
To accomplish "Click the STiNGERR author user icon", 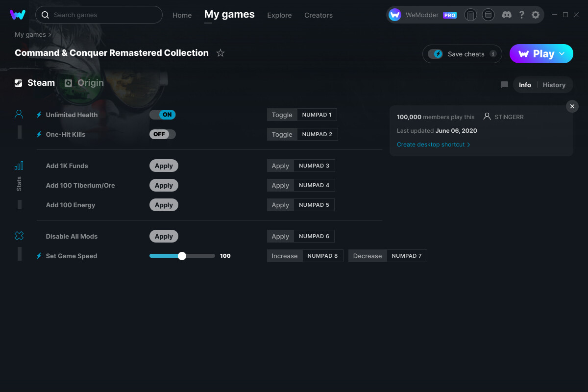I will (487, 117).
